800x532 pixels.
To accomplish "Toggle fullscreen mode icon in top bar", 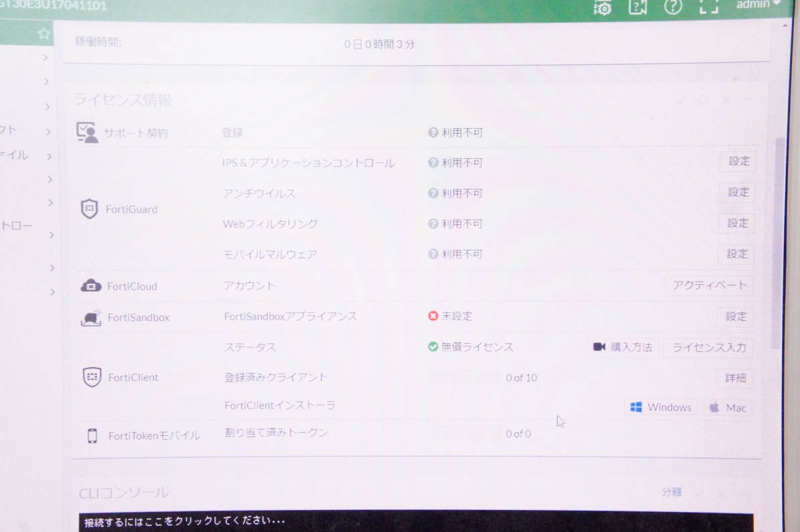I will tap(709, 6).
